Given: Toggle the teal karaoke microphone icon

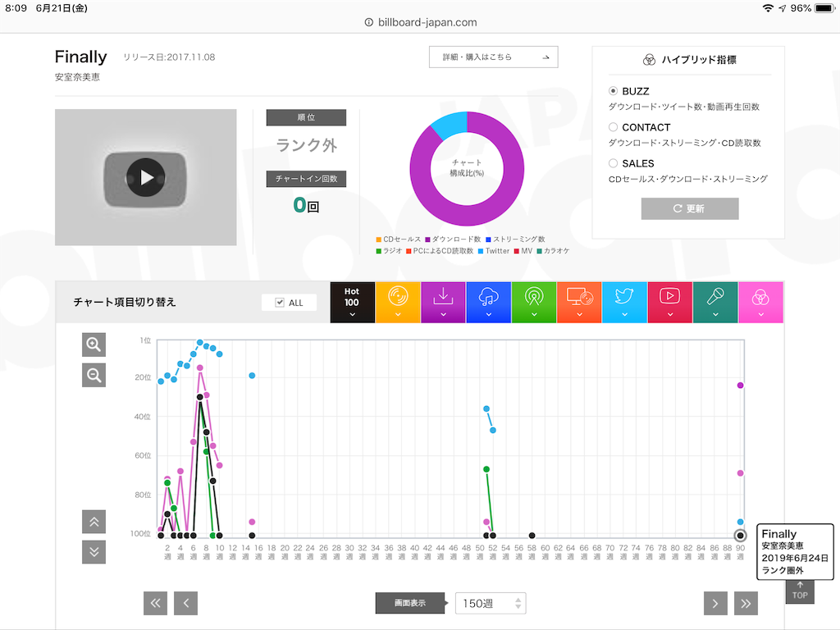Looking at the screenshot, I should [x=715, y=302].
